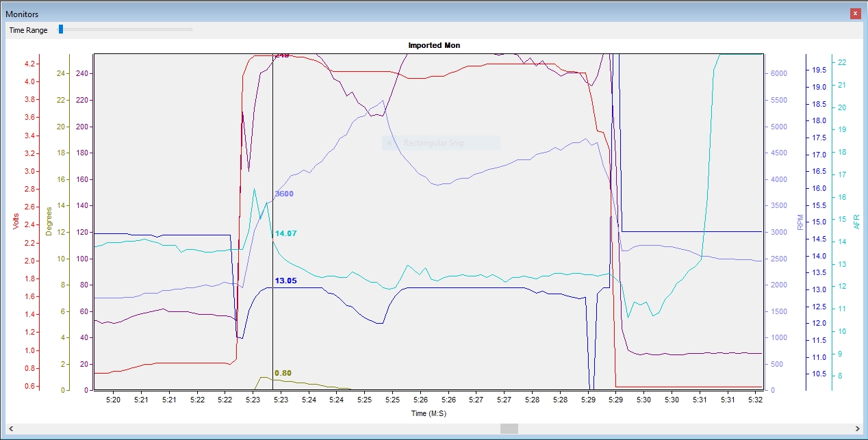Click the 13.05 blue cursor value label
The image size is (868, 440).
tap(286, 281)
